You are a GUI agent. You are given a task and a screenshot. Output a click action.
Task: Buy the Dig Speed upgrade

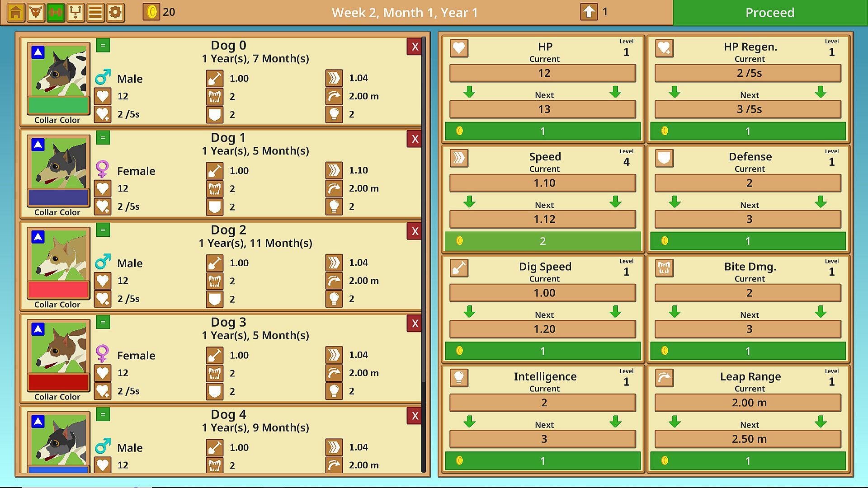tap(542, 351)
